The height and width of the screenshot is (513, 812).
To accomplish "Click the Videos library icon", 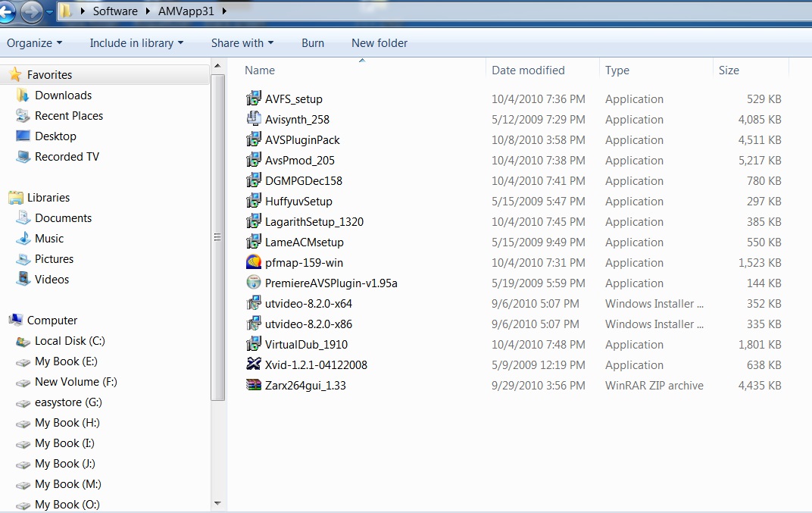I will (23, 279).
